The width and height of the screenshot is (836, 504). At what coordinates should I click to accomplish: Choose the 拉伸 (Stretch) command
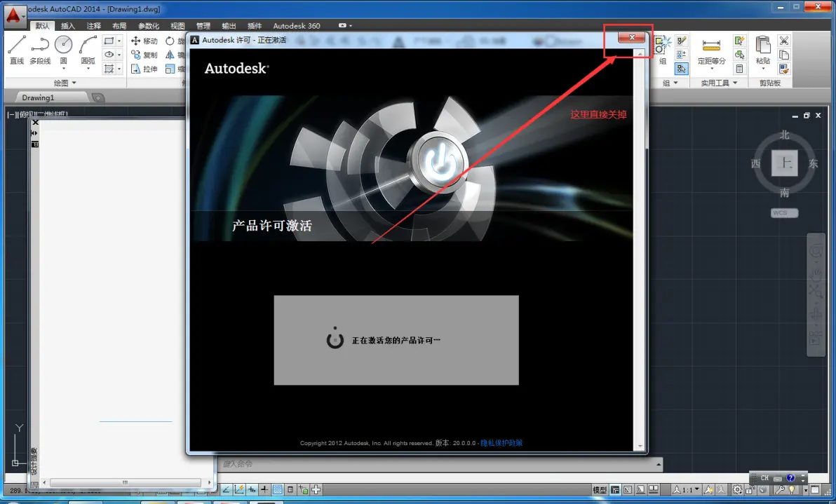(x=144, y=69)
